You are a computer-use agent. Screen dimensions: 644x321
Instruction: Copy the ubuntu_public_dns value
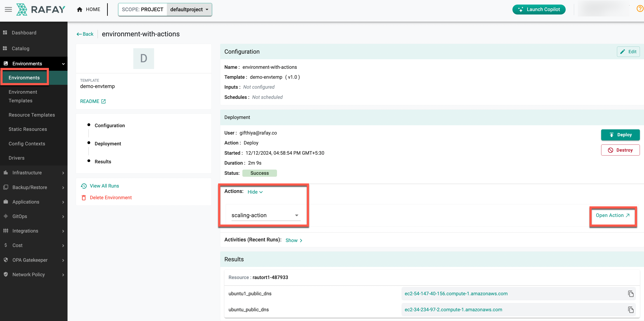coord(631,310)
